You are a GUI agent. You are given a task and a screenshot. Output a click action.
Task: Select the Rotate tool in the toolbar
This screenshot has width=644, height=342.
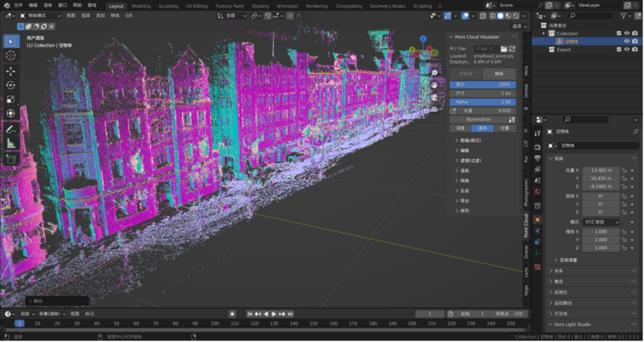point(11,85)
